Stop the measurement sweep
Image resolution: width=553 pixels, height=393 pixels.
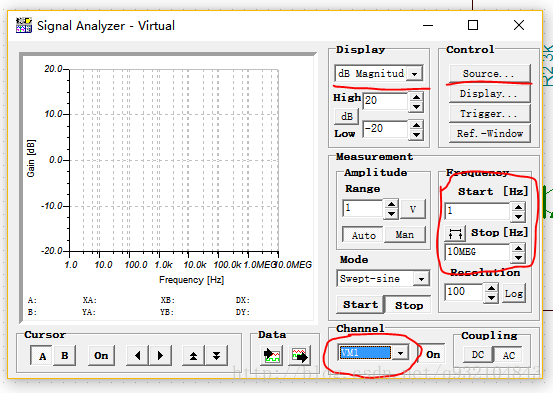(x=408, y=304)
